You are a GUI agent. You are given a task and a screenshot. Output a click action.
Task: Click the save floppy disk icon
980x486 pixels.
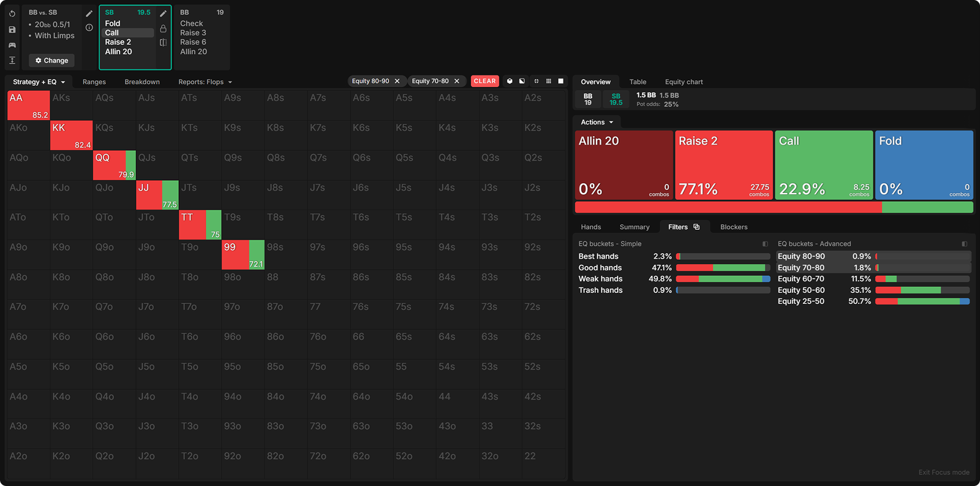coord(12,29)
